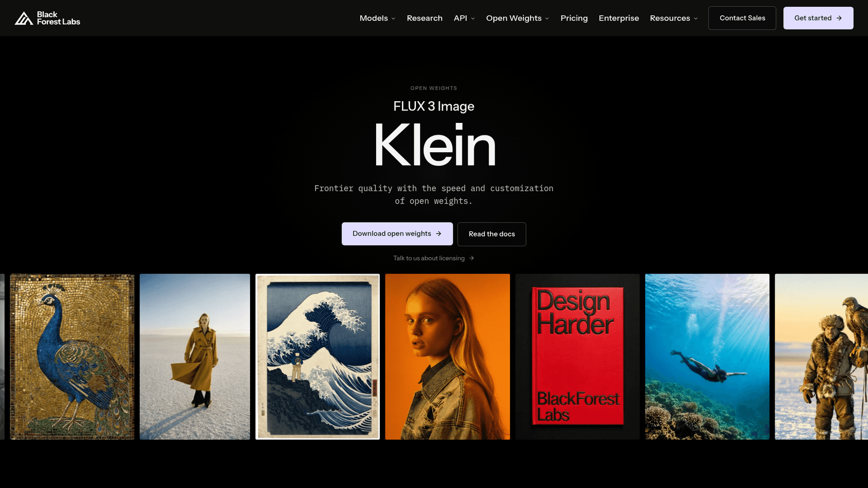This screenshot has width=868, height=488.
Task: Open the Enterprise page
Action: click(618, 18)
